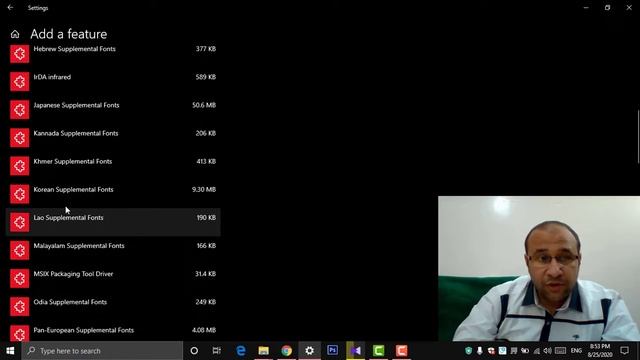Open the volume speaker tray icon
This screenshot has height=360, width=640.
[548, 351]
